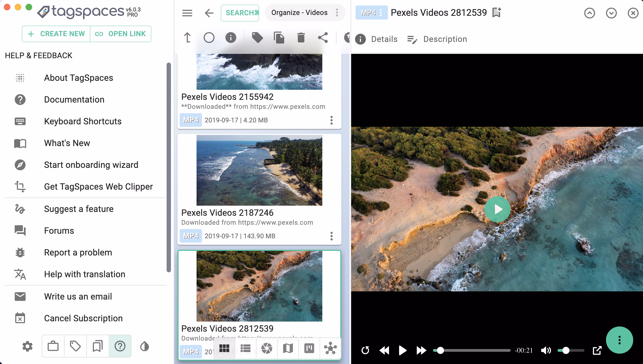The height and width of the screenshot is (364, 643).
Task: Click the large green play overlay button
Action: tap(497, 209)
